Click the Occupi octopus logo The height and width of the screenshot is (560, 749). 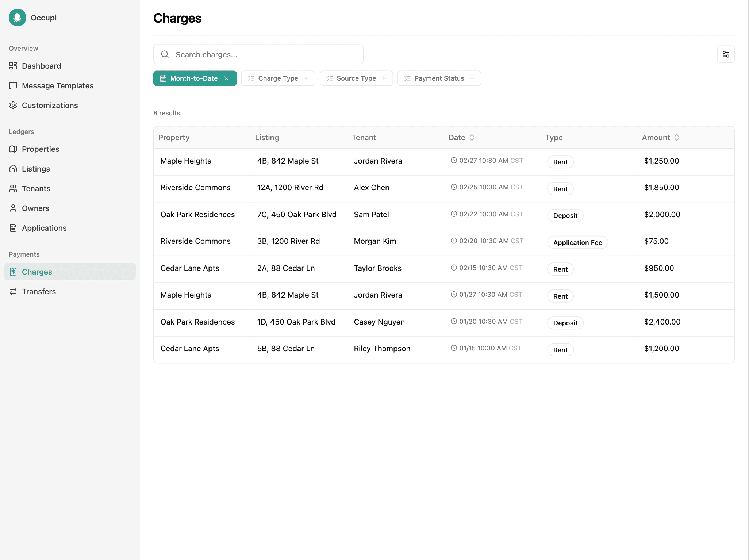pyautogui.click(x=17, y=17)
